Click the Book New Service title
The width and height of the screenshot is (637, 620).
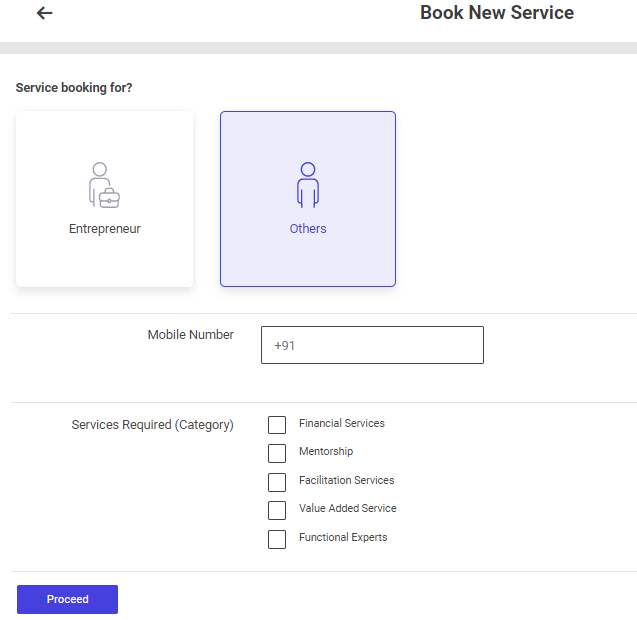[497, 13]
